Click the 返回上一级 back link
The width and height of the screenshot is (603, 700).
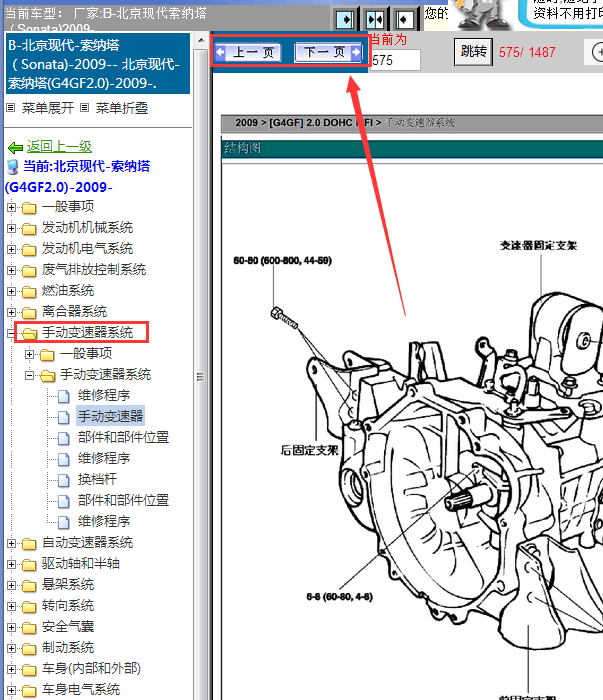click(59, 146)
